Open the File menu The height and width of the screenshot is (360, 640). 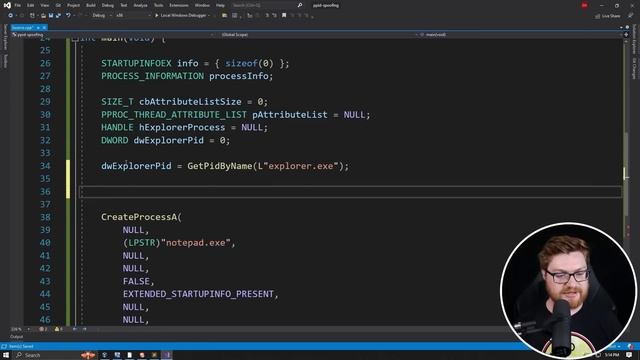(x=18, y=5)
